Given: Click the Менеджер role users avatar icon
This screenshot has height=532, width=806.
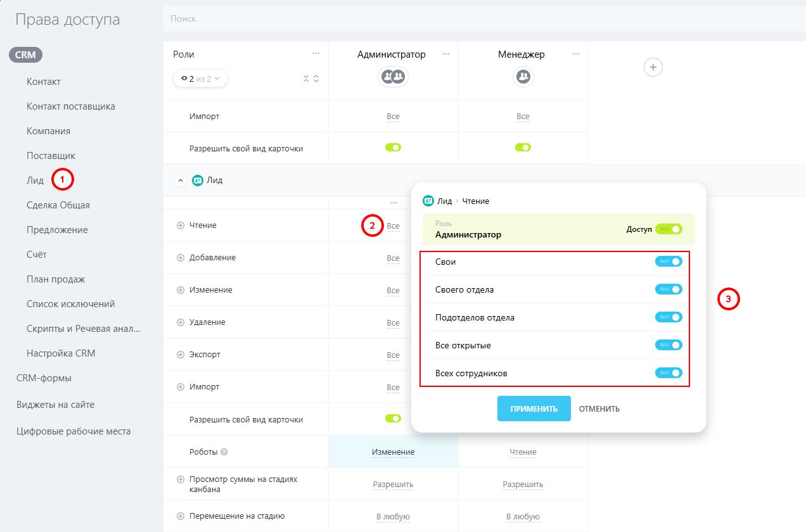Looking at the screenshot, I should click(523, 77).
